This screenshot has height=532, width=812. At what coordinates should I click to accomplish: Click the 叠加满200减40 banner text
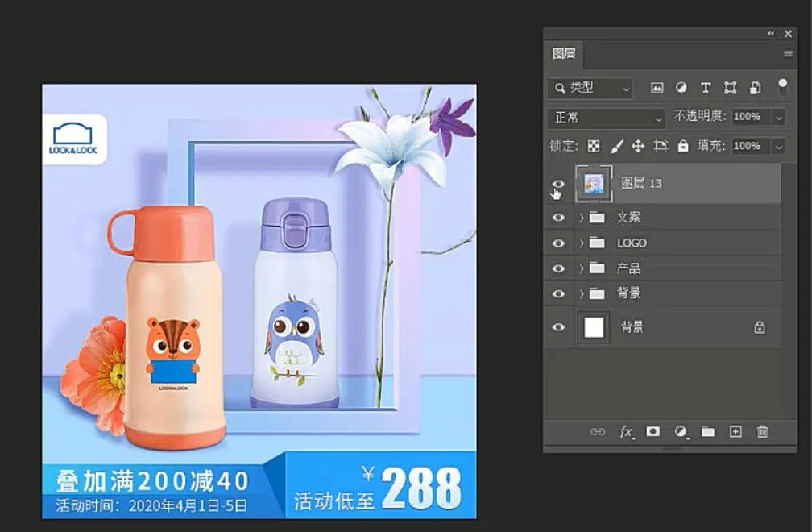click(152, 480)
